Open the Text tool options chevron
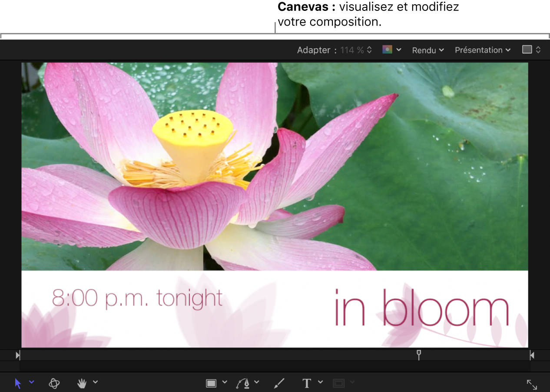Screen dimensions: 550x392 (321, 382)
